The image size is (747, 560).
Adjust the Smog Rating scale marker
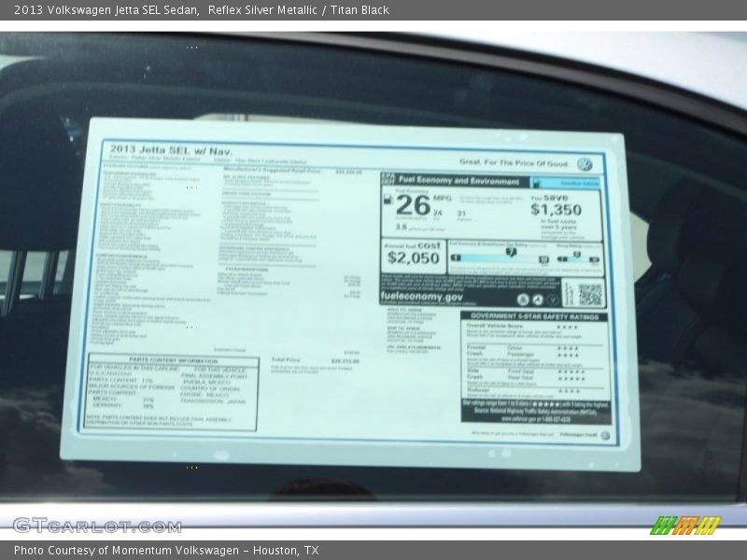tap(575, 255)
